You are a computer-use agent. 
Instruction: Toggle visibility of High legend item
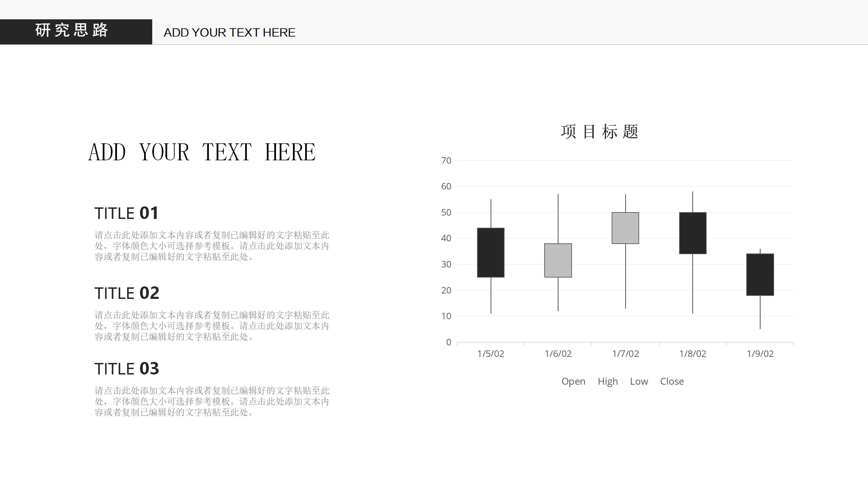tap(608, 381)
